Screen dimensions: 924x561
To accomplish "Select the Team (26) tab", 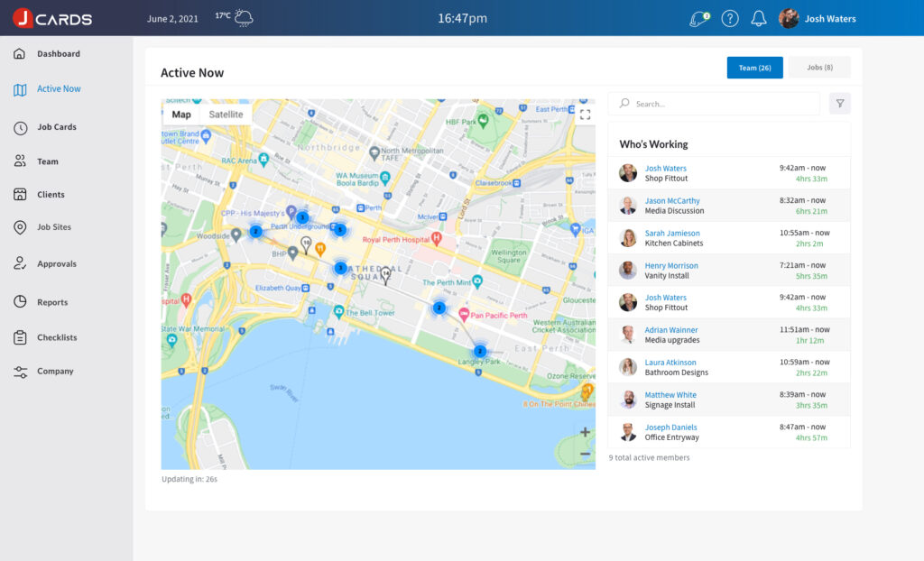I will coord(754,68).
